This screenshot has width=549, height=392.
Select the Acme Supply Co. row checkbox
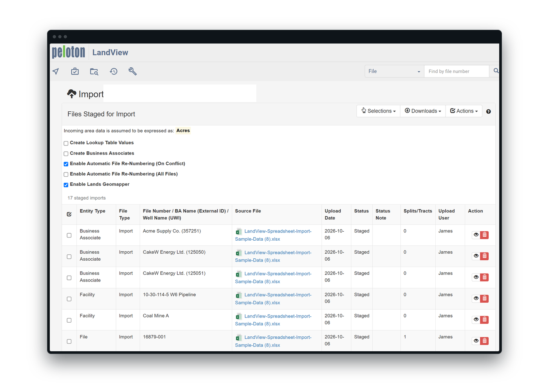69,235
